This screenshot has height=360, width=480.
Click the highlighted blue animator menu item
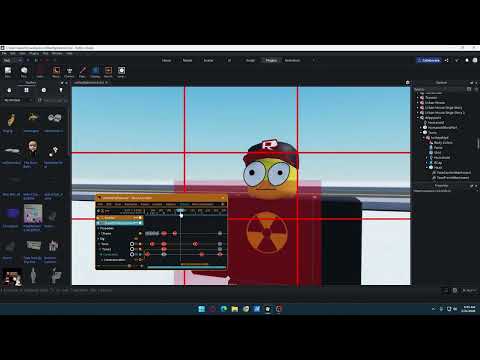184,204
